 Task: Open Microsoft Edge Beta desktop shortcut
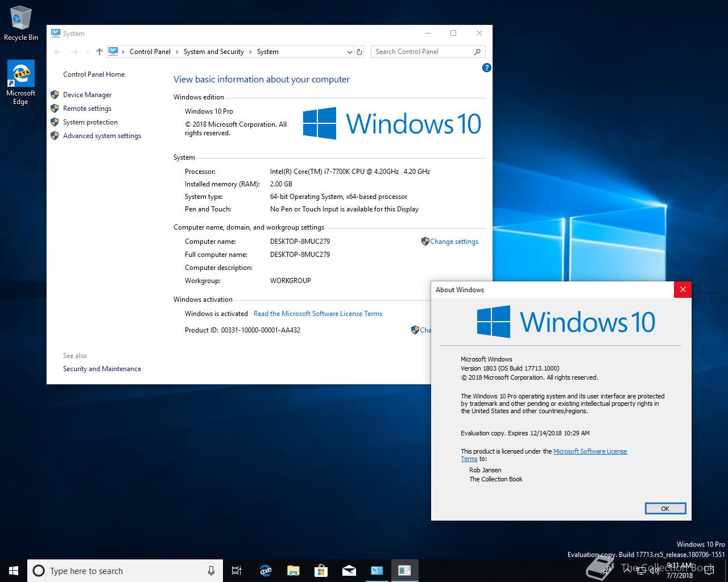(x=20, y=83)
